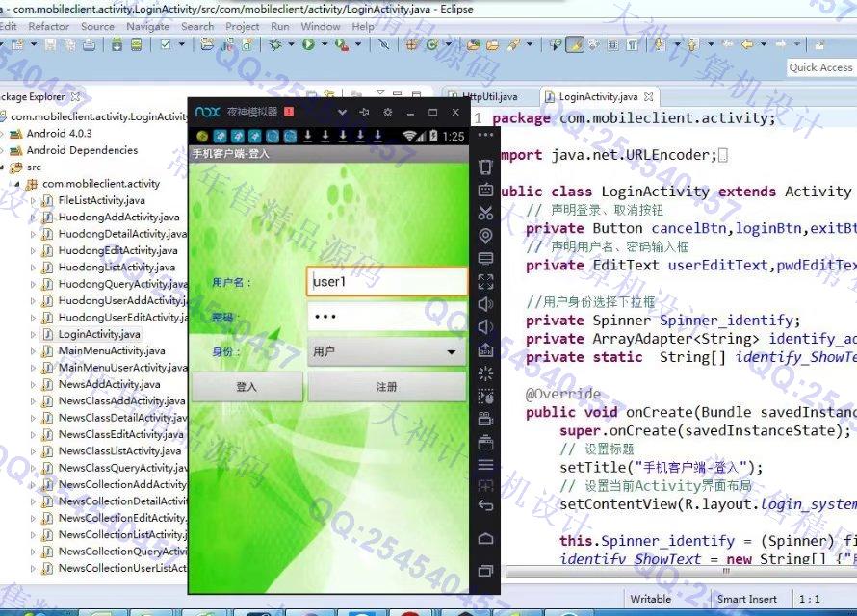Select LoginActivity.java in Package Explorer
The height and width of the screenshot is (616, 857).
(x=99, y=334)
